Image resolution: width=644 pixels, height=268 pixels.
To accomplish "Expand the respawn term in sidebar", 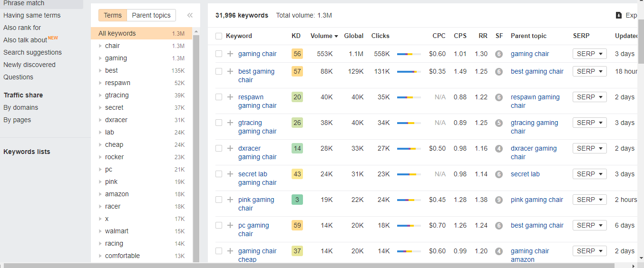I will (100, 83).
